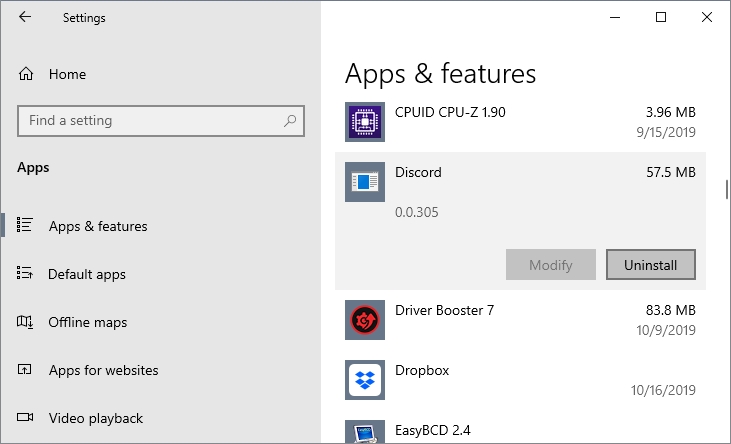Click the Discord app icon
The image size is (731, 444).
[364, 182]
